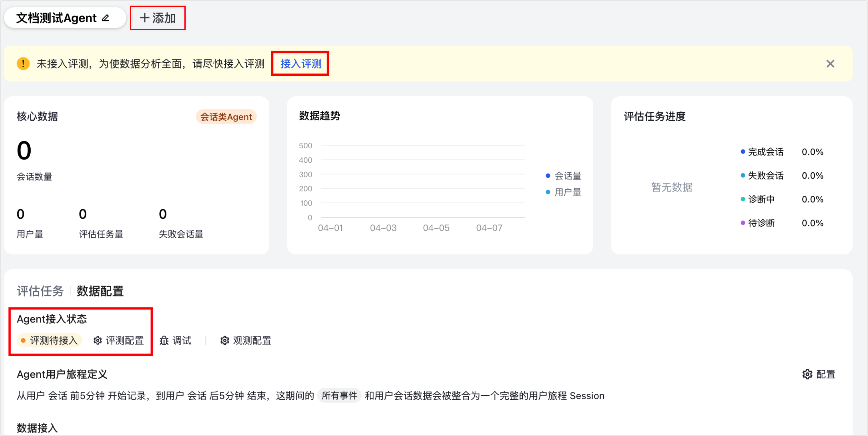Click the 04-07 axis label
Viewport: 868px width, 436px height.
[x=489, y=228]
